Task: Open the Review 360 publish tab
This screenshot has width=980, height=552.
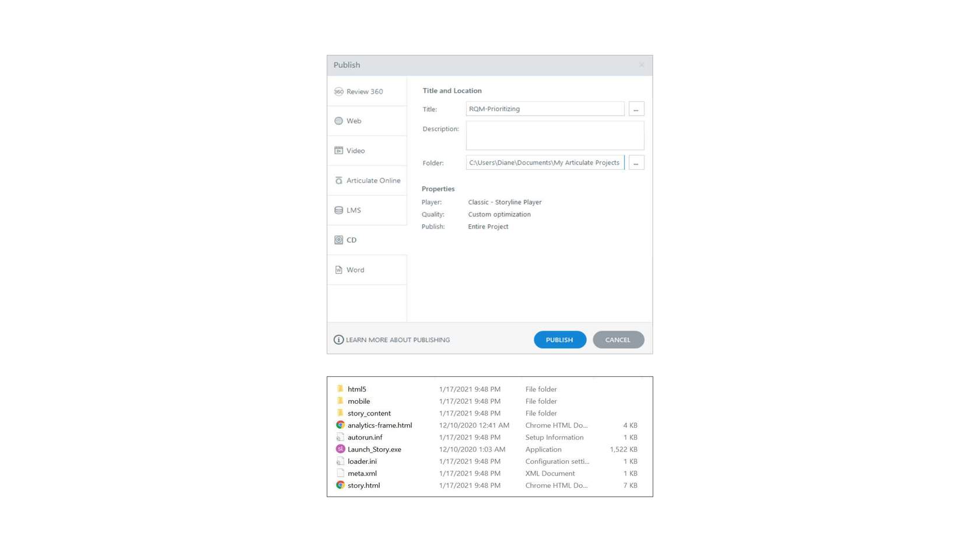Action: click(367, 91)
